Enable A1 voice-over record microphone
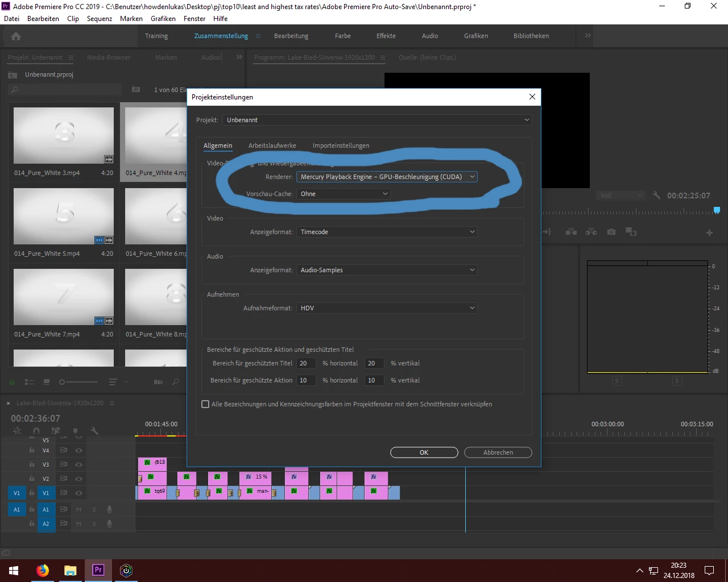728x582 pixels. (109, 509)
